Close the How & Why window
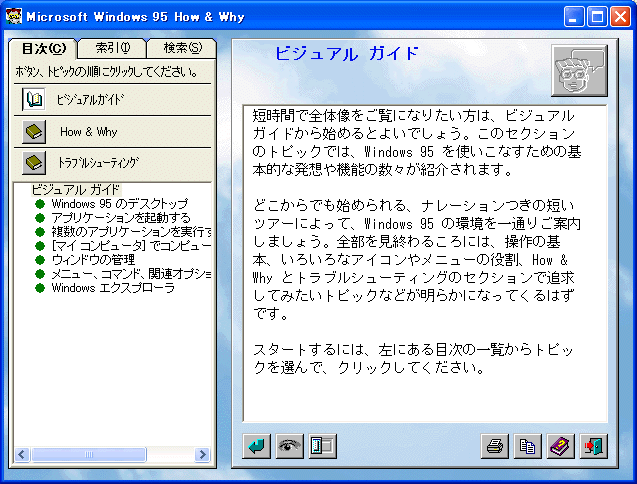The height and width of the screenshot is (484, 637). 620,17
